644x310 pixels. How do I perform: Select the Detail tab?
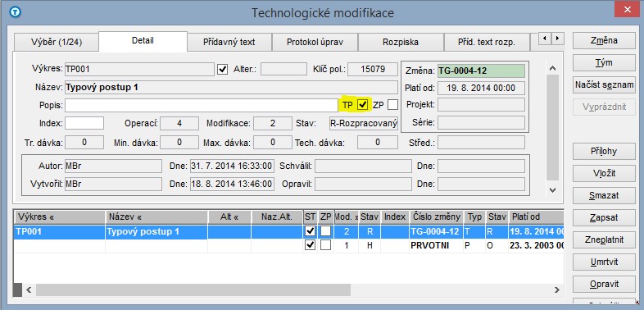click(143, 41)
